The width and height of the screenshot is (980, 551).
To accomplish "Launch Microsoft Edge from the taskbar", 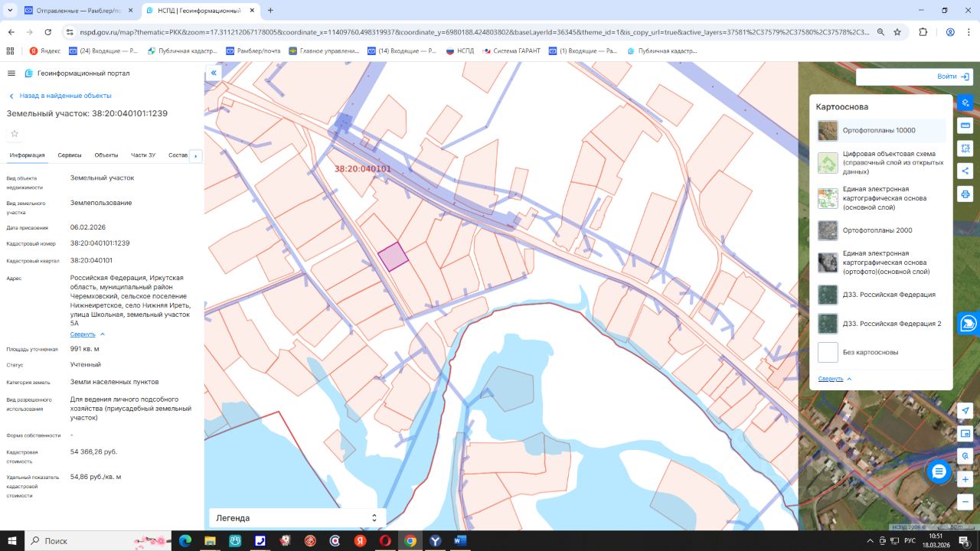I will [185, 541].
